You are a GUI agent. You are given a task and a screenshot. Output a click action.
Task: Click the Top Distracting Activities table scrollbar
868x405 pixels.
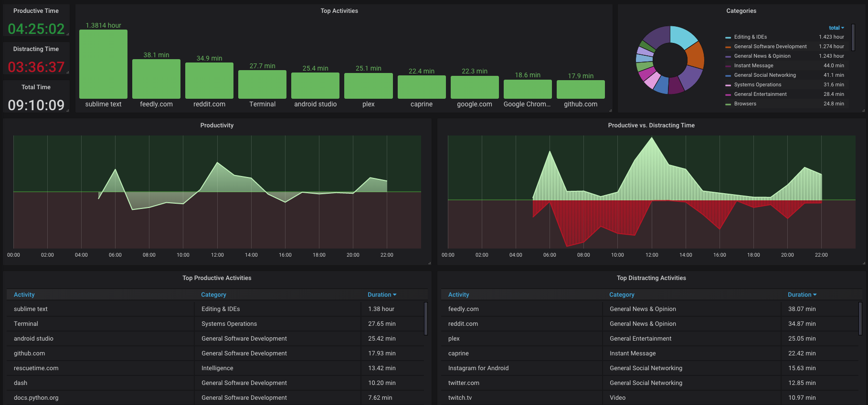(x=860, y=318)
